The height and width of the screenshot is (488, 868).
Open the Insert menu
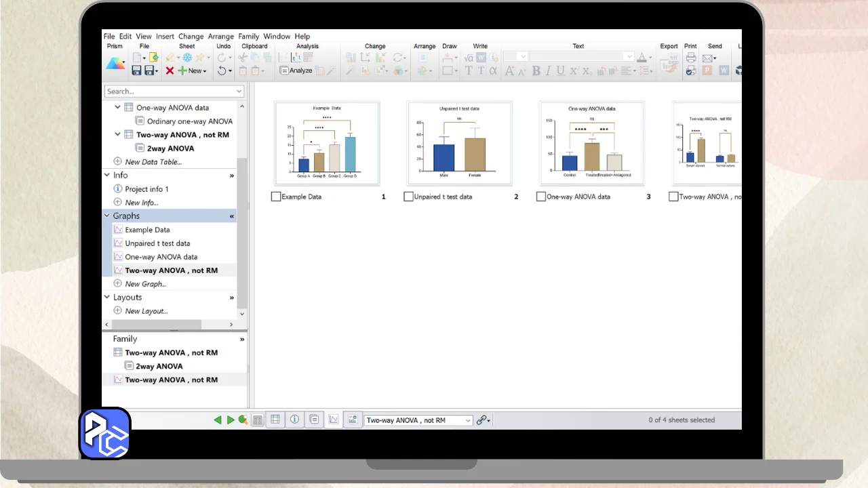click(x=165, y=37)
